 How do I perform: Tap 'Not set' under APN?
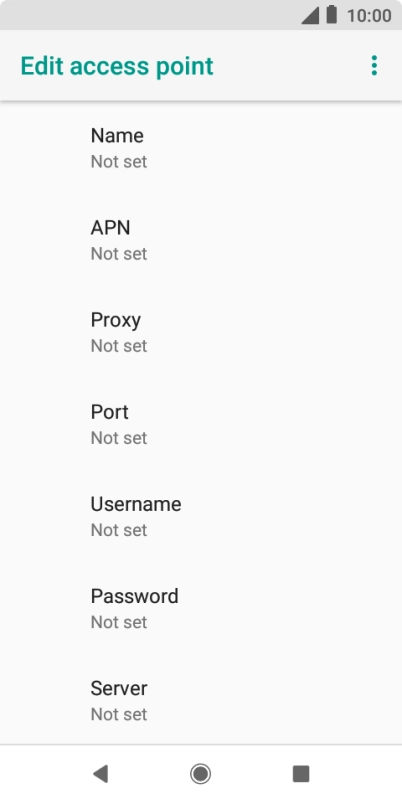(x=119, y=254)
